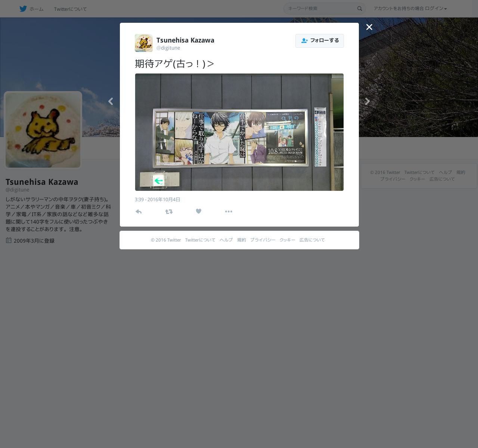The height and width of the screenshot is (448, 478).
Task: Open the tweet's poster photo
Action: [x=239, y=132]
